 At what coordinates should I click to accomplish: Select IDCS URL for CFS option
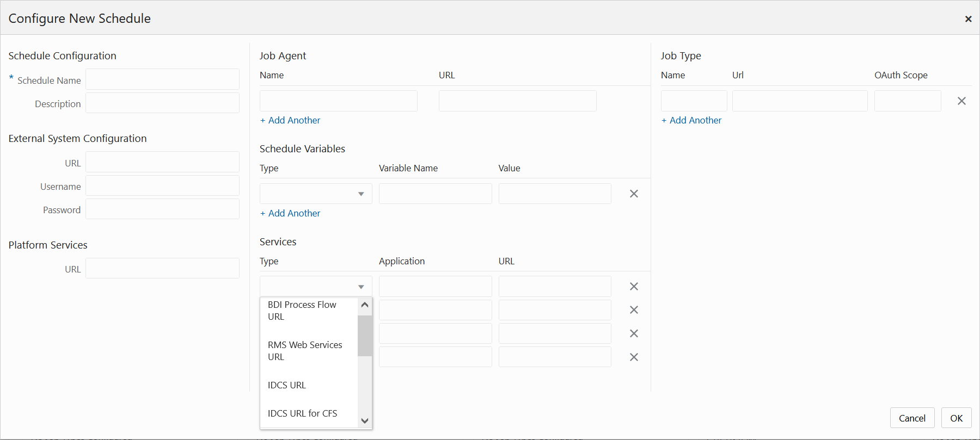click(309, 413)
